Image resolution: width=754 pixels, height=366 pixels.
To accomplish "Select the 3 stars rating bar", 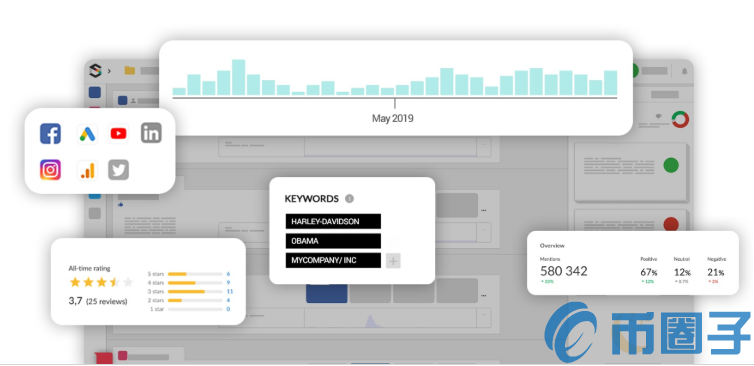I will [195, 291].
